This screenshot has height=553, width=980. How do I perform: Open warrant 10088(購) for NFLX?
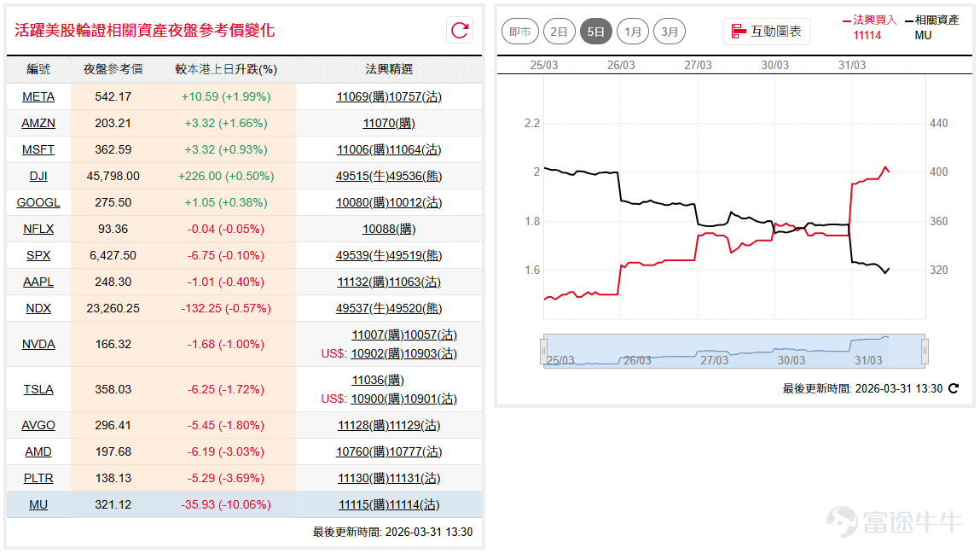tap(389, 229)
